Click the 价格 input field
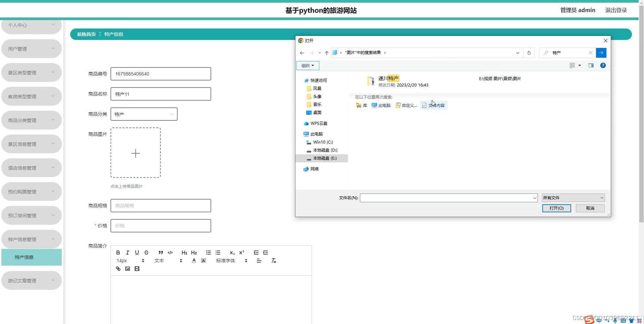 161,226
